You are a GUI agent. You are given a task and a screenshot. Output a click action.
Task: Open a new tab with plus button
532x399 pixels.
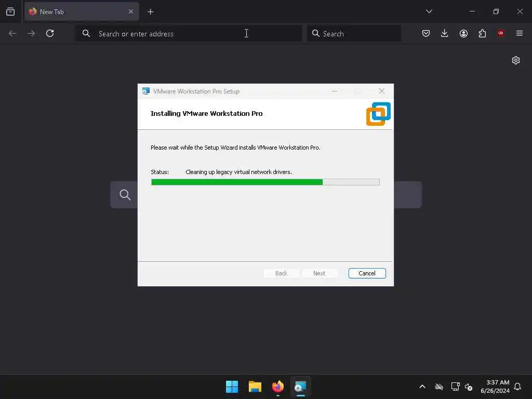coord(150,12)
